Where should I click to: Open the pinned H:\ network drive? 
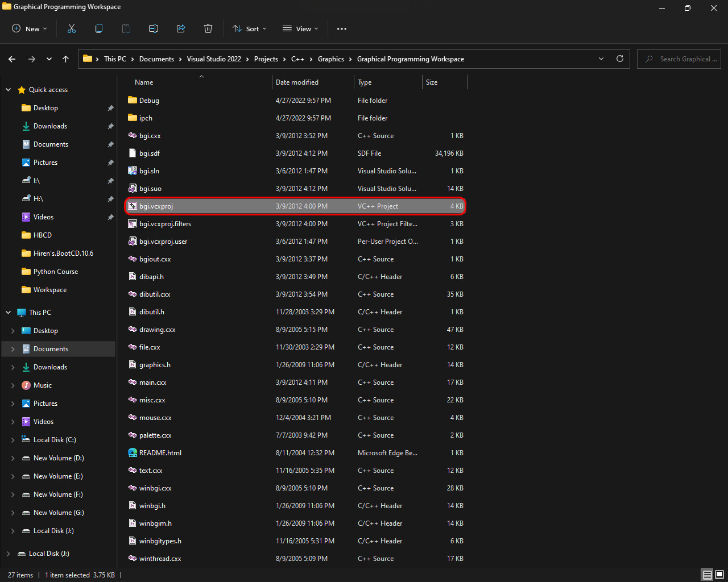tap(38, 199)
